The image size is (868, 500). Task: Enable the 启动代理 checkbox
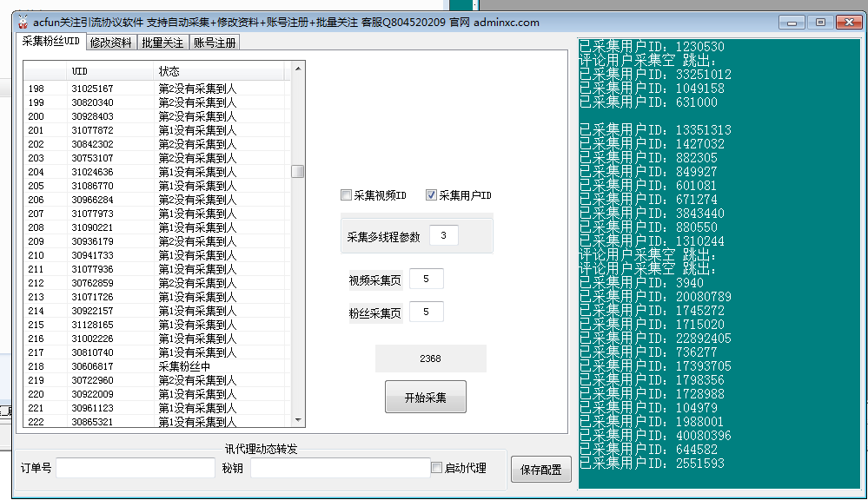(436, 468)
